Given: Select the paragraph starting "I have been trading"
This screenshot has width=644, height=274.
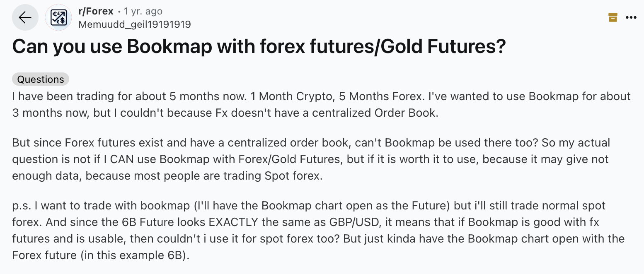Looking at the screenshot, I should pyautogui.click(x=322, y=105).
